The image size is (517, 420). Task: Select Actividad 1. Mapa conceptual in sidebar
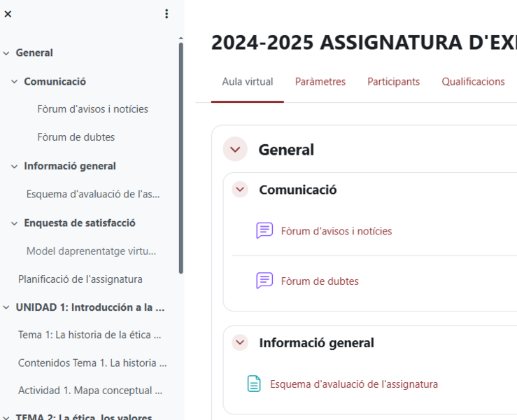pos(90,391)
